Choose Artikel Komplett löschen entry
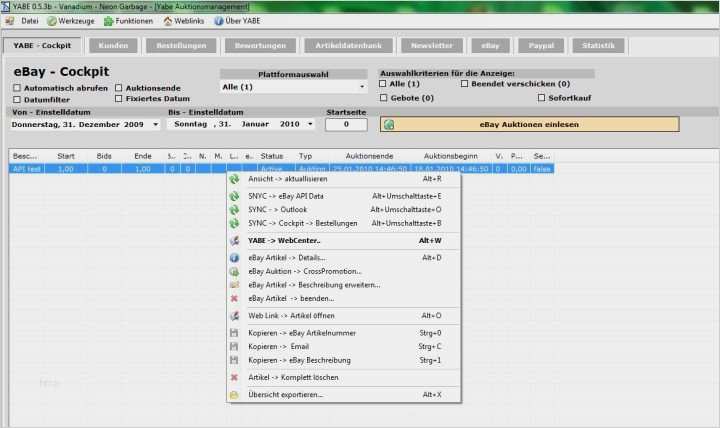Viewport: 720px width, 428px height. 344,377
